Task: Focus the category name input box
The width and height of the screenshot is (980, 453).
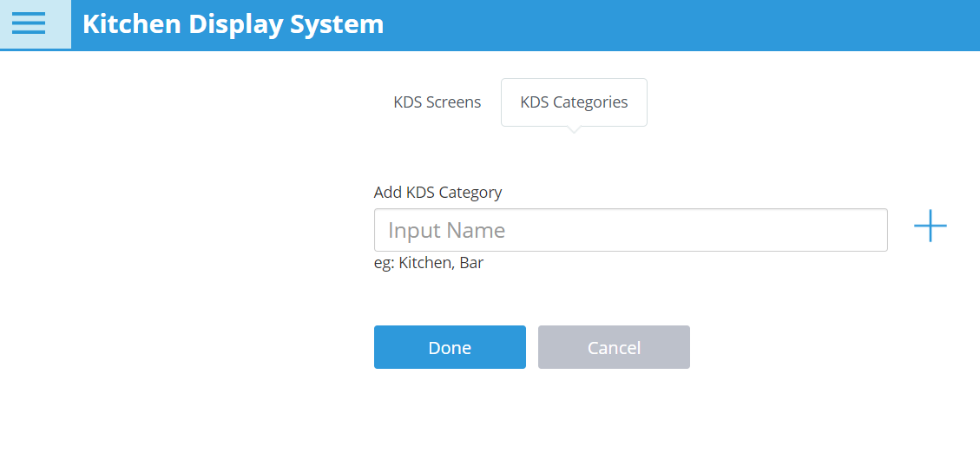Action: tap(631, 230)
